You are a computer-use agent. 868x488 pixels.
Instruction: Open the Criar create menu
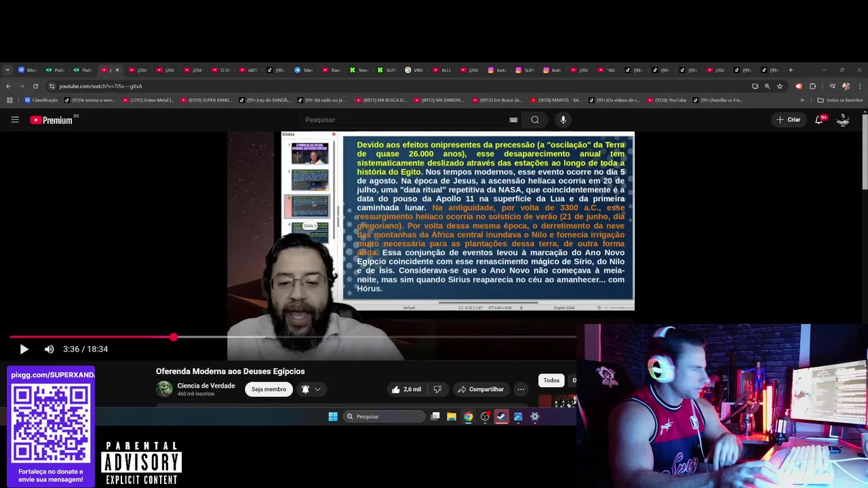789,120
